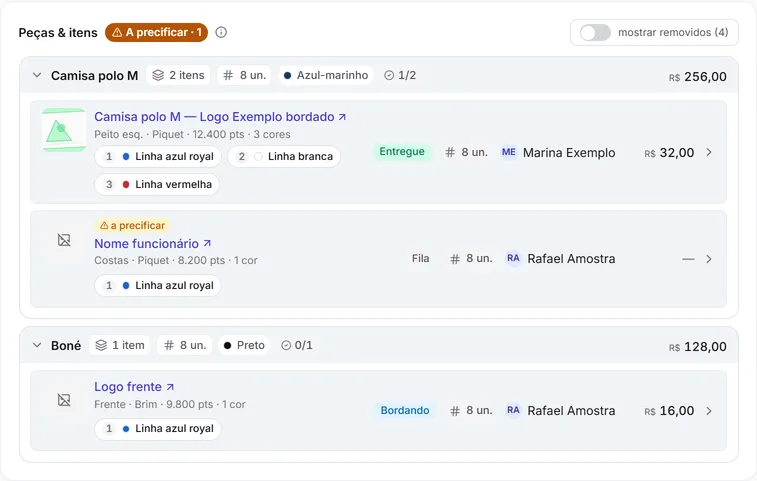Toggle the mostrar removidos switch
The image size is (757, 481).
click(595, 32)
